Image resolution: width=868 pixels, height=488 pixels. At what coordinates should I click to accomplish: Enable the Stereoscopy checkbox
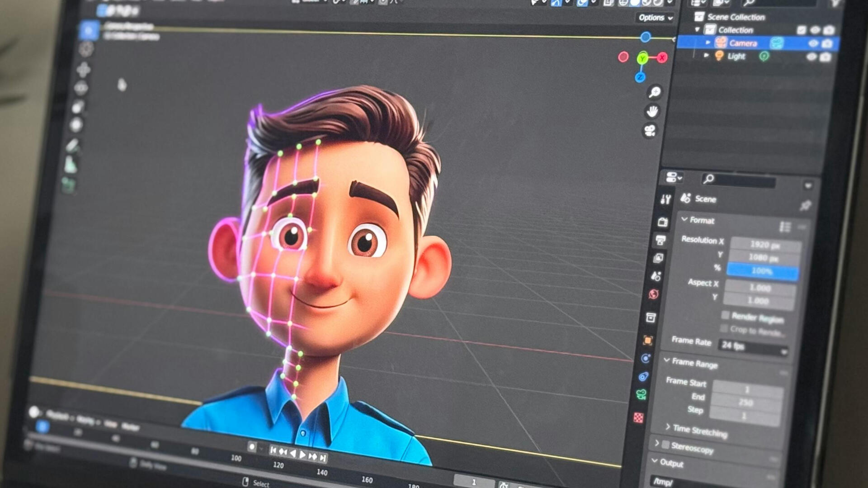(x=665, y=445)
